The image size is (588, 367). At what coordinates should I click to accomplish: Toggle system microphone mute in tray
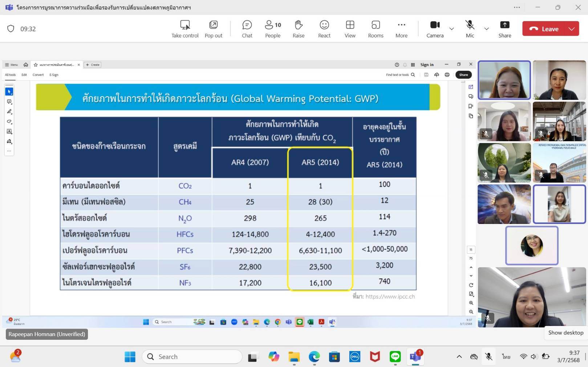click(x=488, y=356)
